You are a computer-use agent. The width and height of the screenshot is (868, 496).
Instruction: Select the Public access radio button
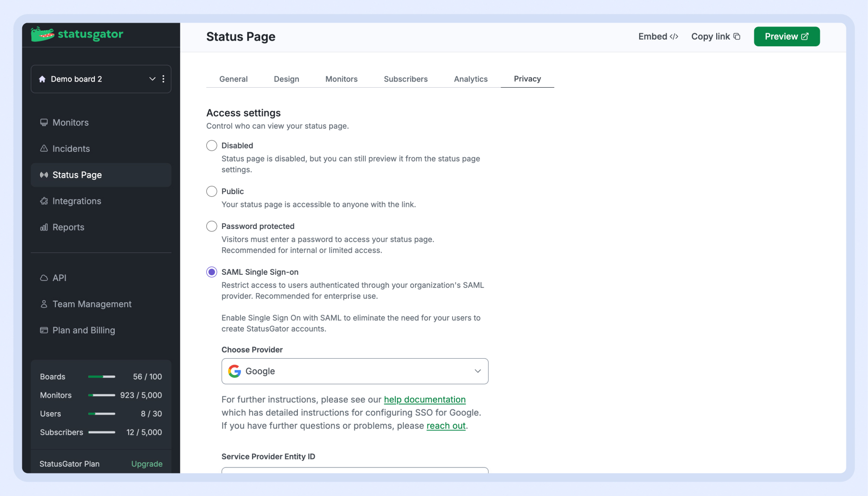(x=212, y=191)
